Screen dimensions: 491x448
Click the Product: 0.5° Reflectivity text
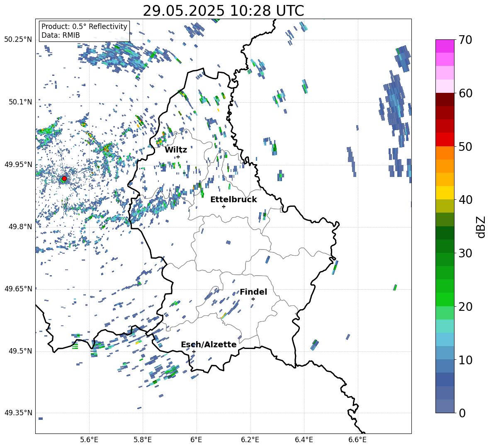(84, 27)
